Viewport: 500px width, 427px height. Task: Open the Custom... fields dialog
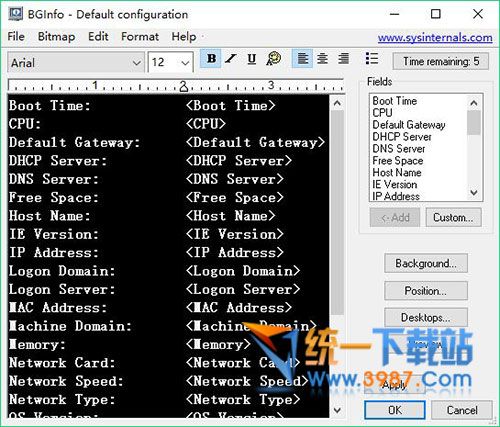453,218
